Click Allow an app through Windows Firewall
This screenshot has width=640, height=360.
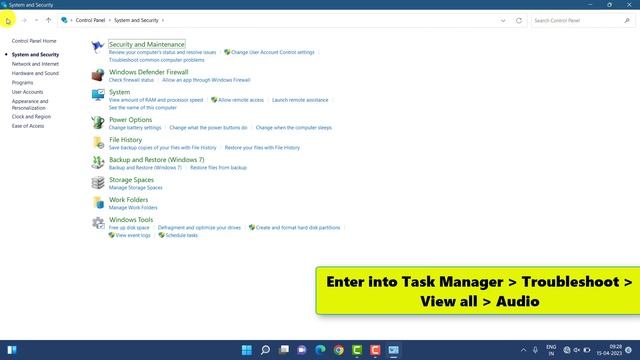pos(206,80)
